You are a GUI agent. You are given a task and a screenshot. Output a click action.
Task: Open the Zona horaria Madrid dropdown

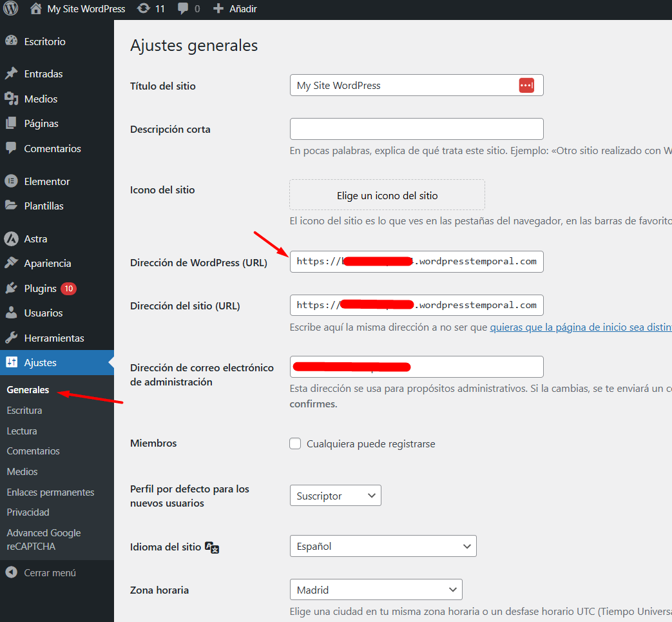point(376,590)
